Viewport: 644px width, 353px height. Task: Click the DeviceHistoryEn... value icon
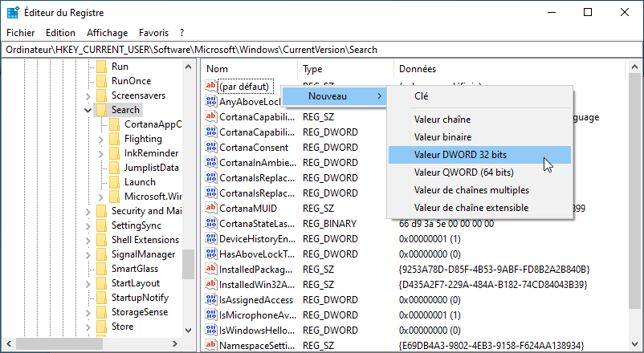[210, 238]
